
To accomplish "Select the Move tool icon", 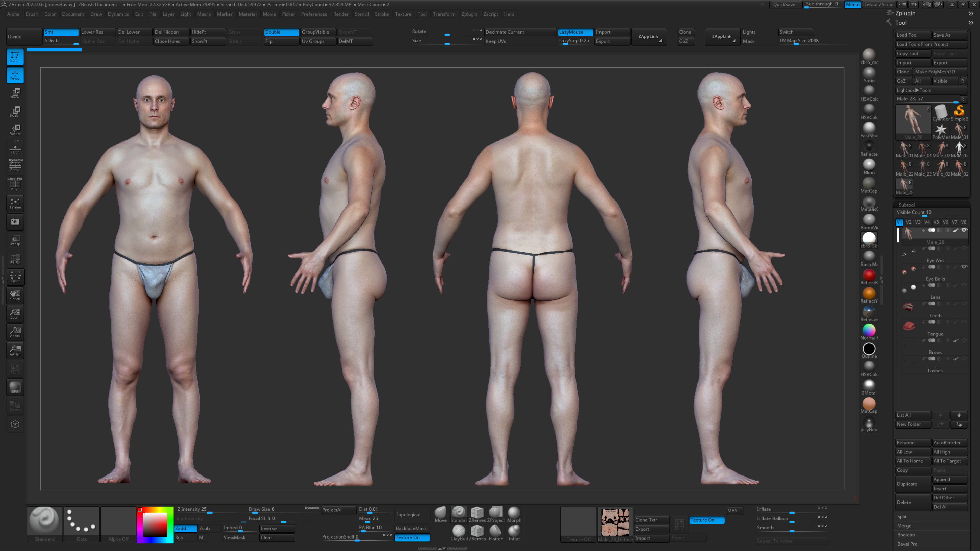I will point(15,93).
